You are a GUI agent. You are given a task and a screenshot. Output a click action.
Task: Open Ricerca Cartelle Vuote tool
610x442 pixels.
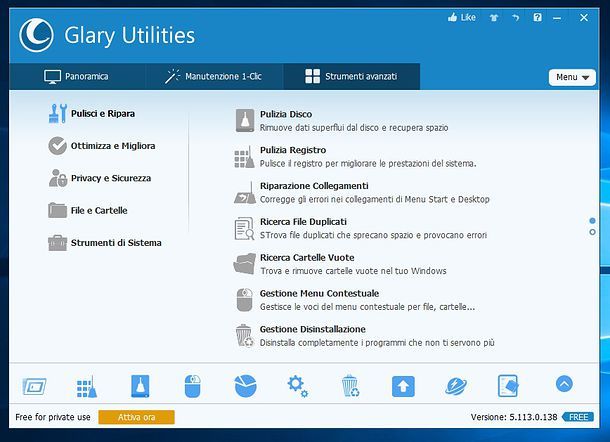307,258
